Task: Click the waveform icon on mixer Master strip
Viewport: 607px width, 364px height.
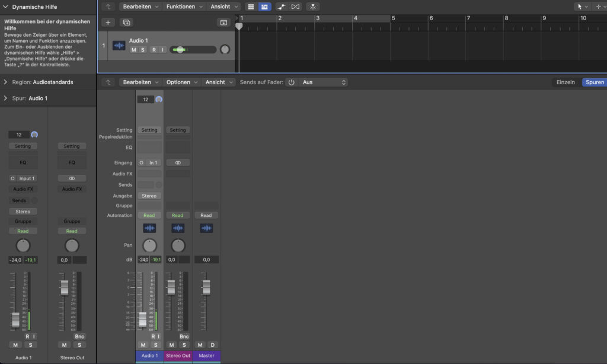Action: [x=206, y=228]
